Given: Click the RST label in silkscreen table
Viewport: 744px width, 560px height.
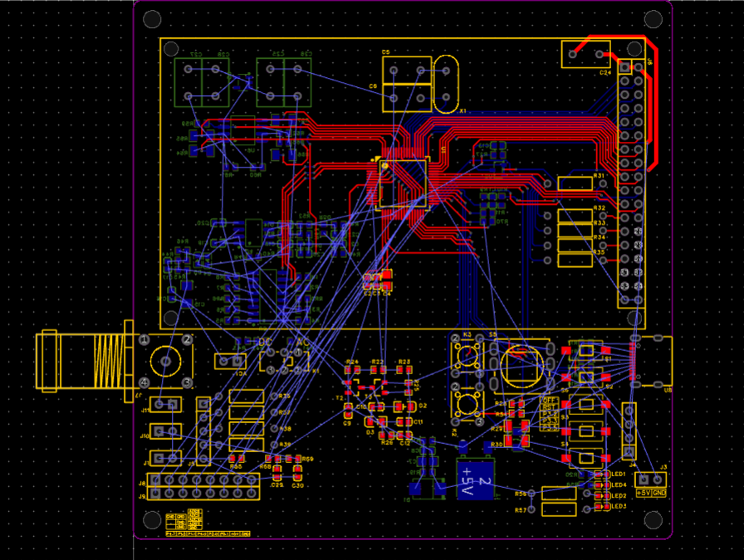Looking at the screenshot, I should [x=550, y=407].
